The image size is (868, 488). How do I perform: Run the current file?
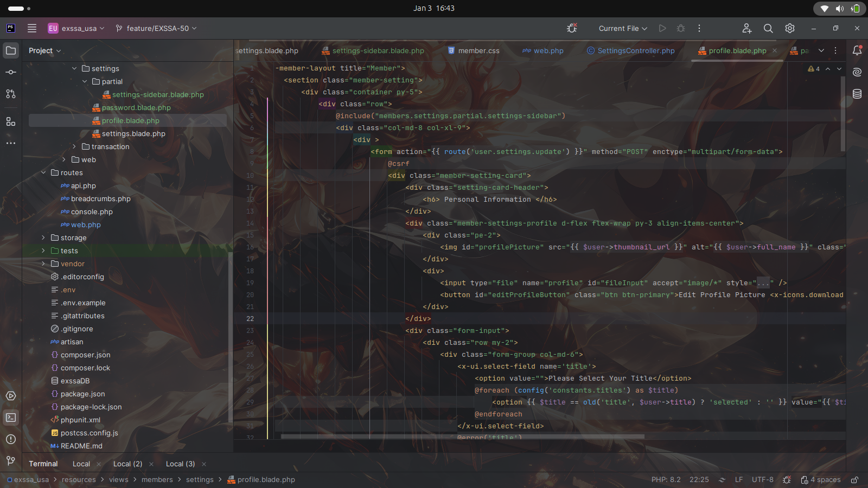pos(662,28)
